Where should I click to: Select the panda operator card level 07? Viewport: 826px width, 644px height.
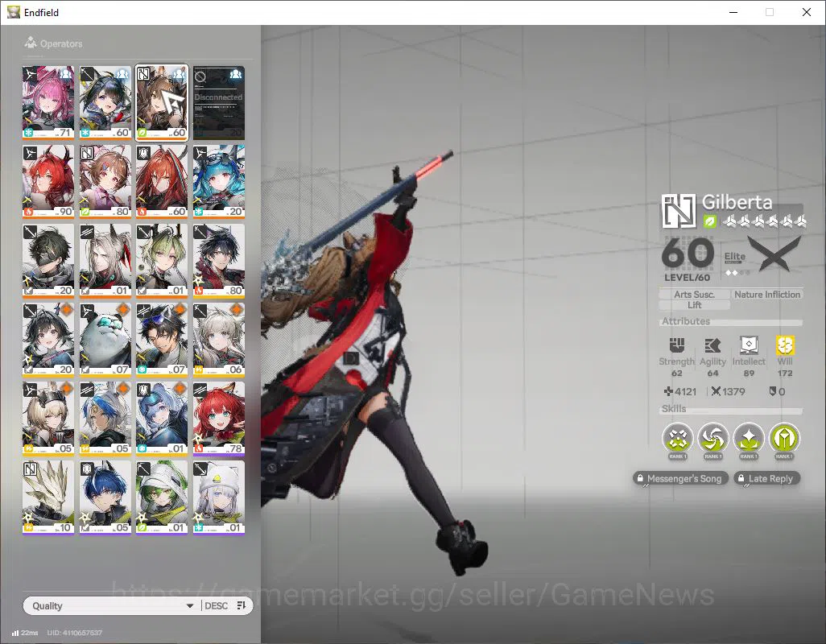pyautogui.click(x=105, y=339)
